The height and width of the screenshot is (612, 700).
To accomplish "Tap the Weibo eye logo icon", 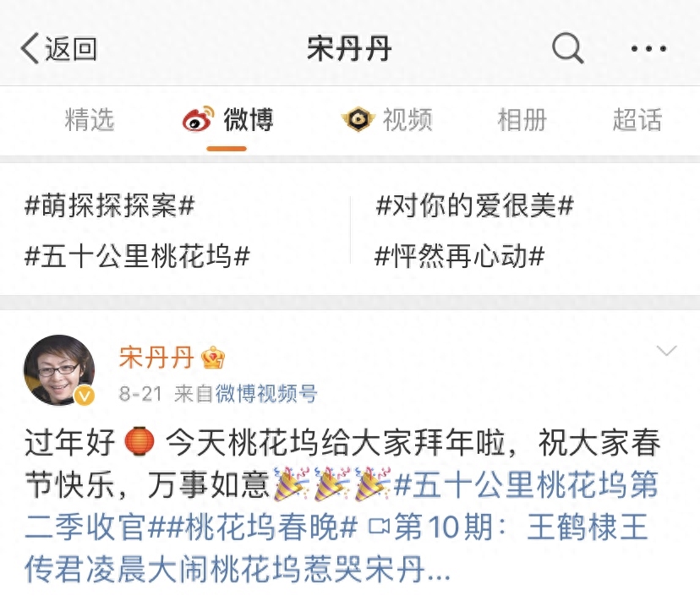I will tap(198, 118).
